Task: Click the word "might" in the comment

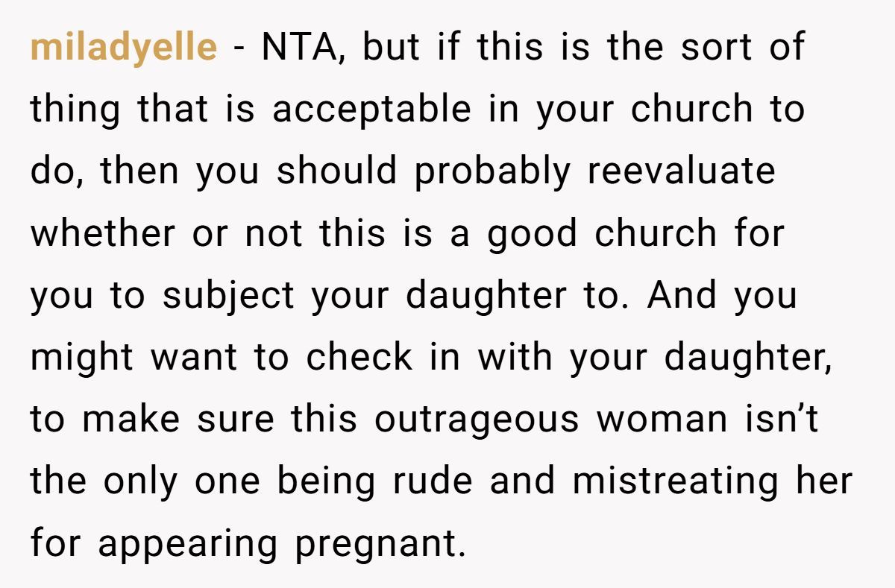Action: point(82,358)
